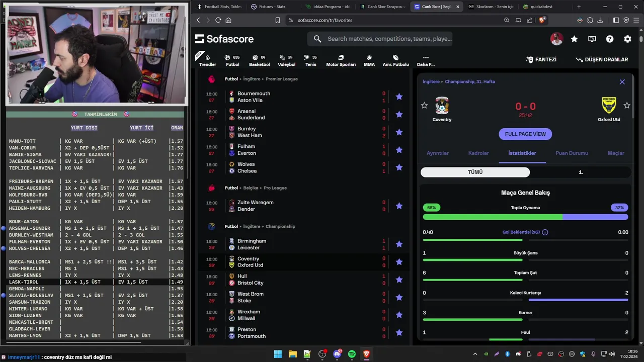Select the 1. half period filter
This screenshot has width=644, height=362.
(x=581, y=172)
